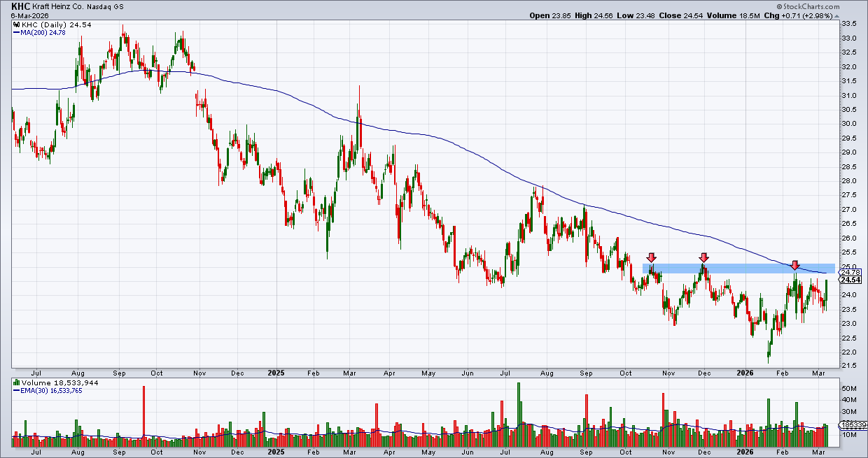The image size is (868, 458).
Task: Click the 33.5 price axis label
Action: click(x=848, y=23)
